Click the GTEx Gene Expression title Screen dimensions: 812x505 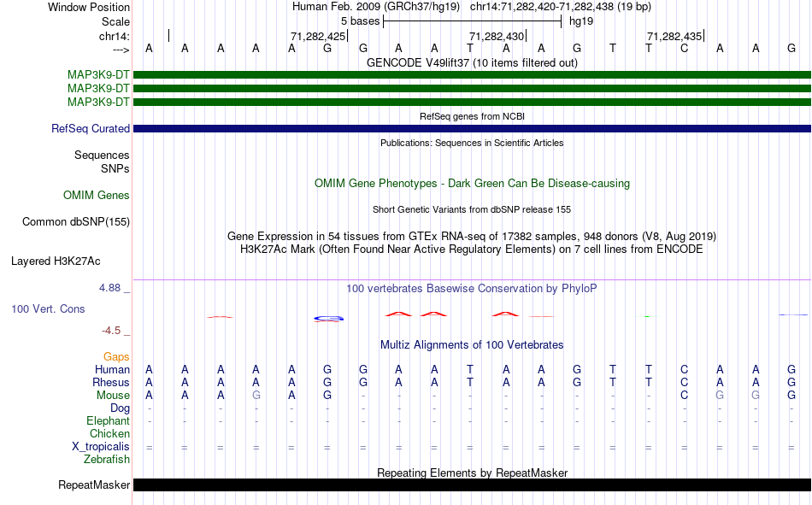(x=472, y=236)
